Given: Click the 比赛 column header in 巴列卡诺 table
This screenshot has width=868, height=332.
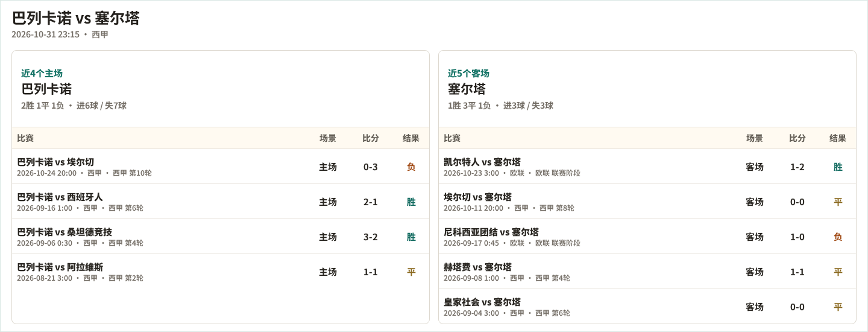Looking at the screenshot, I should pos(25,138).
